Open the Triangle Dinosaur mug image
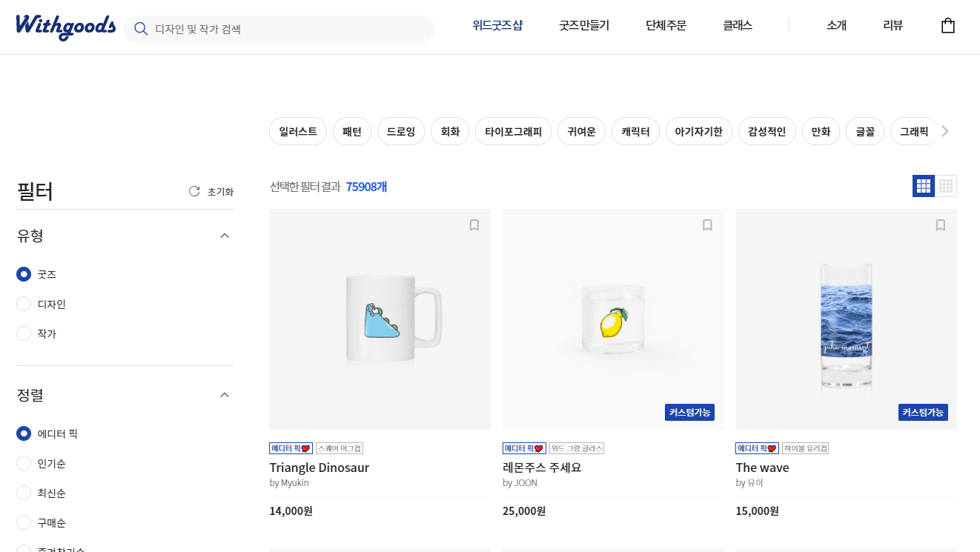Image resolution: width=980 pixels, height=552 pixels. click(x=380, y=319)
